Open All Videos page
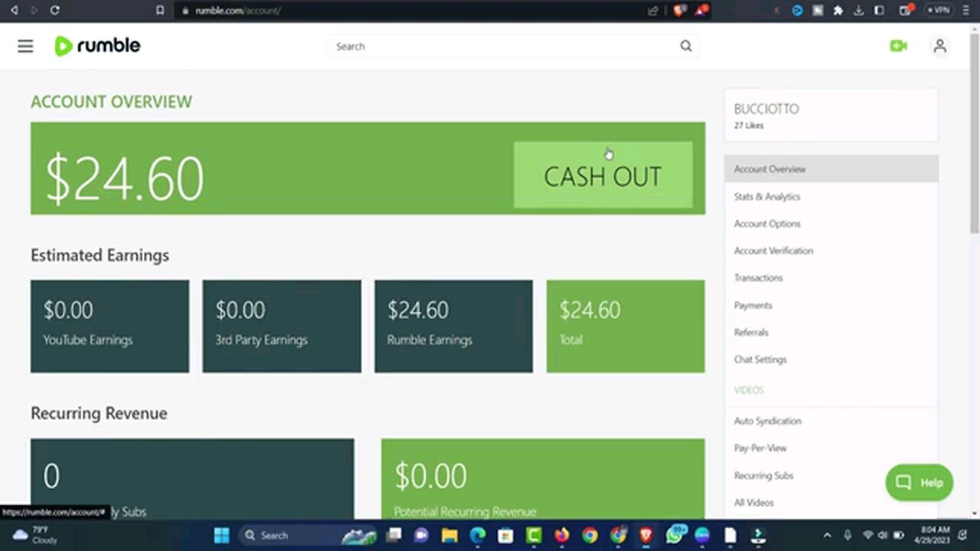The width and height of the screenshot is (980, 551). (x=753, y=503)
